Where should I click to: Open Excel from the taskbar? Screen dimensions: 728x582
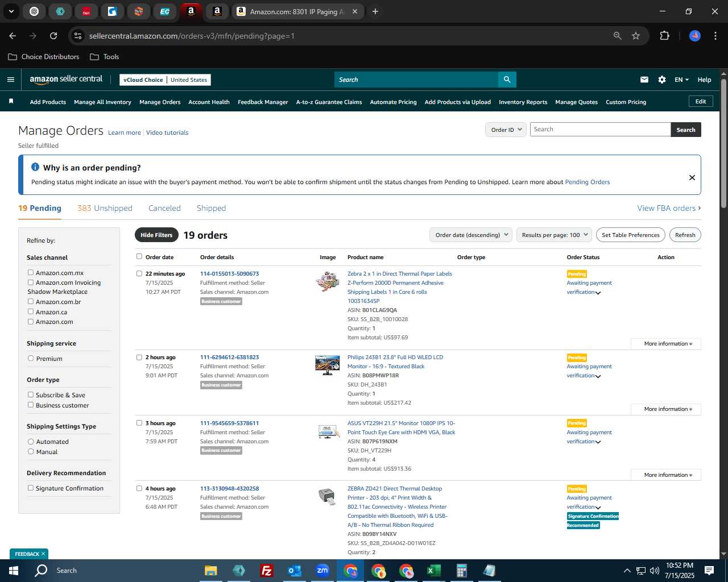click(433, 571)
